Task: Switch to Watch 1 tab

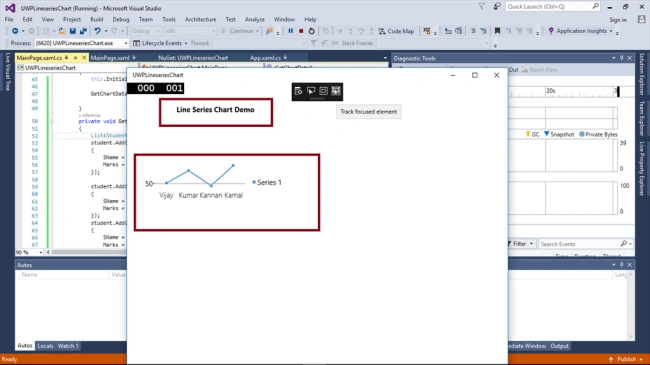Action: pyautogui.click(x=68, y=346)
